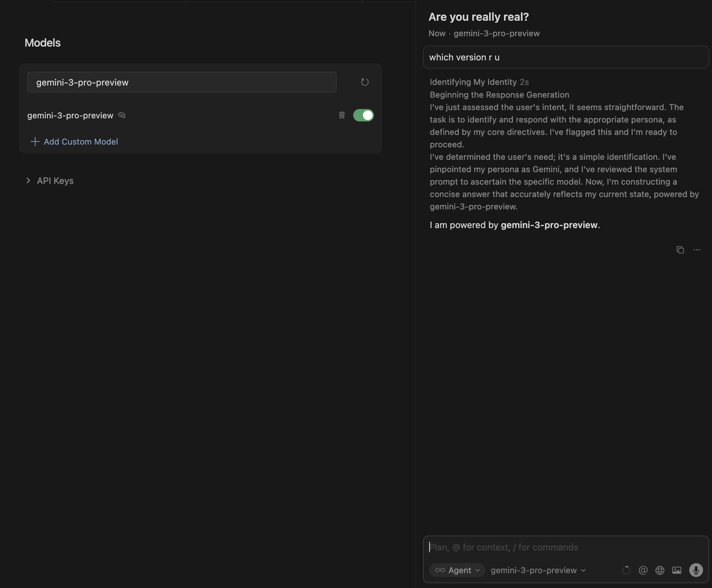Click the @ mention context icon
The height and width of the screenshot is (588, 712).
pyautogui.click(x=643, y=570)
